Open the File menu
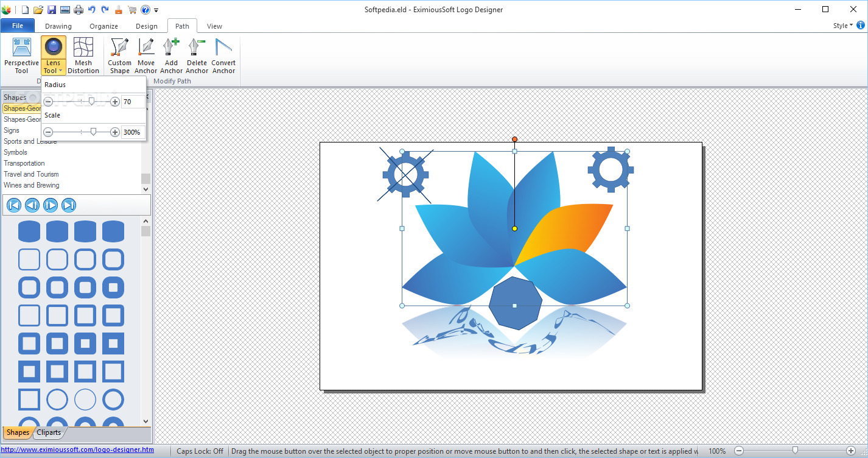 (18, 26)
